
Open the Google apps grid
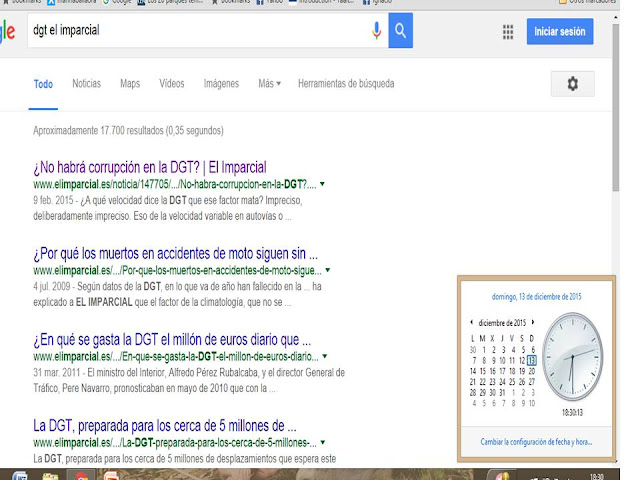click(x=508, y=32)
